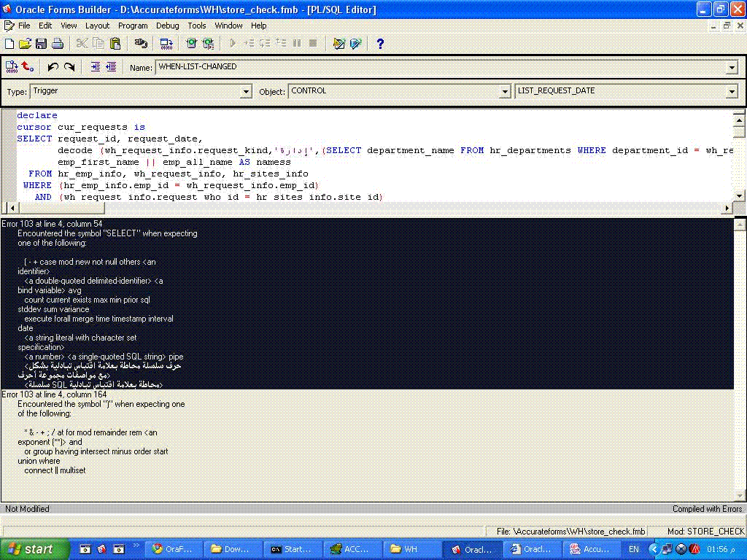This screenshot has height=560, width=747.
Task: Click the Step Over debug icon
Action: click(x=265, y=44)
